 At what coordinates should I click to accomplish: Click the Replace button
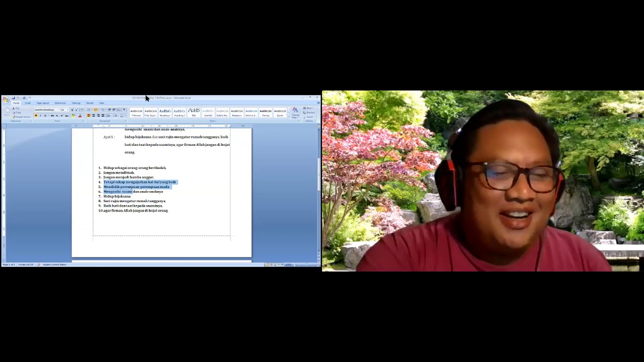309,113
